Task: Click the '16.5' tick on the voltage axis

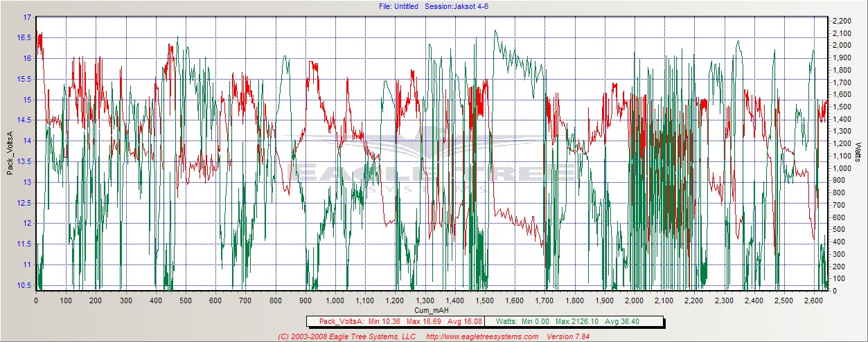Action: coord(24,38)
